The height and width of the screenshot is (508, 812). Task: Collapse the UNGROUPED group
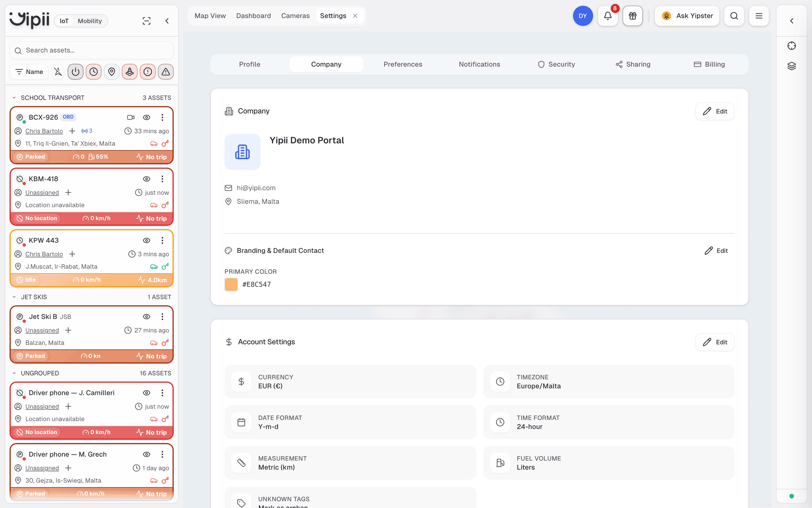click(x=14, y=373)
